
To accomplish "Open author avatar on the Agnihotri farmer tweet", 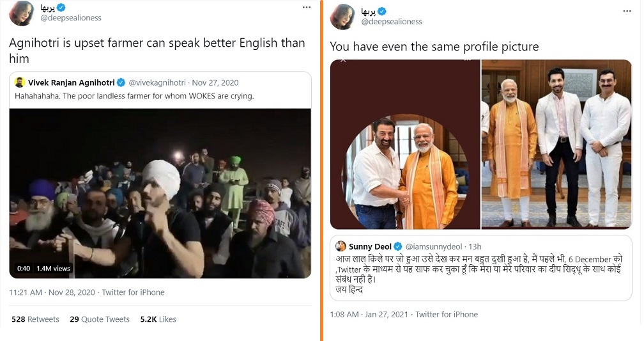I will click(x=22, y=13).
